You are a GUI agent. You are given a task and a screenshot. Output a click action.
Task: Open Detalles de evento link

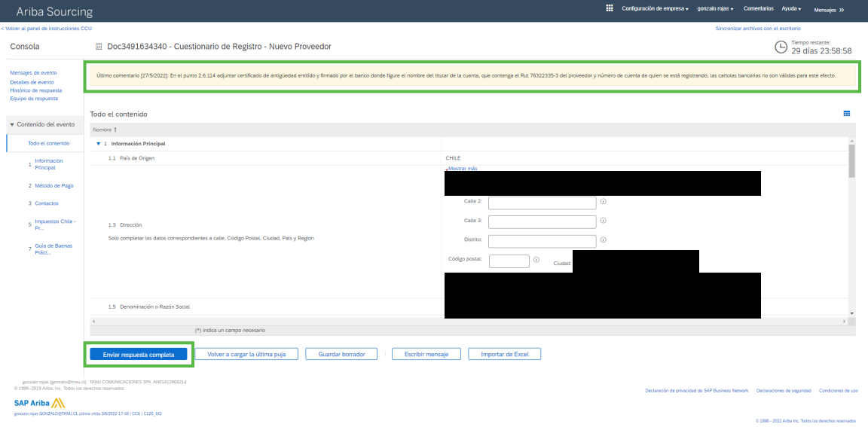pos(32,82)
